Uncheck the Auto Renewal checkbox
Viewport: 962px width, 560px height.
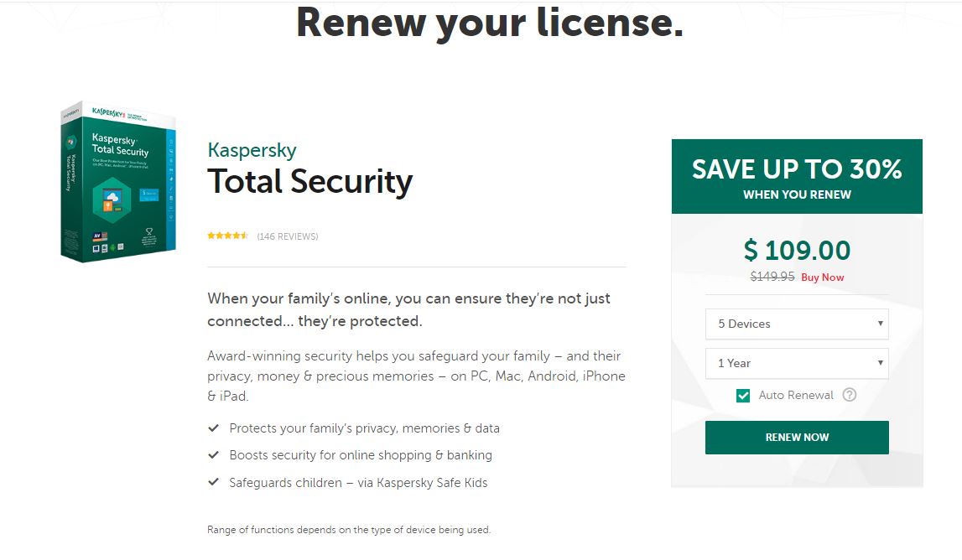click(x=743, y=396)
